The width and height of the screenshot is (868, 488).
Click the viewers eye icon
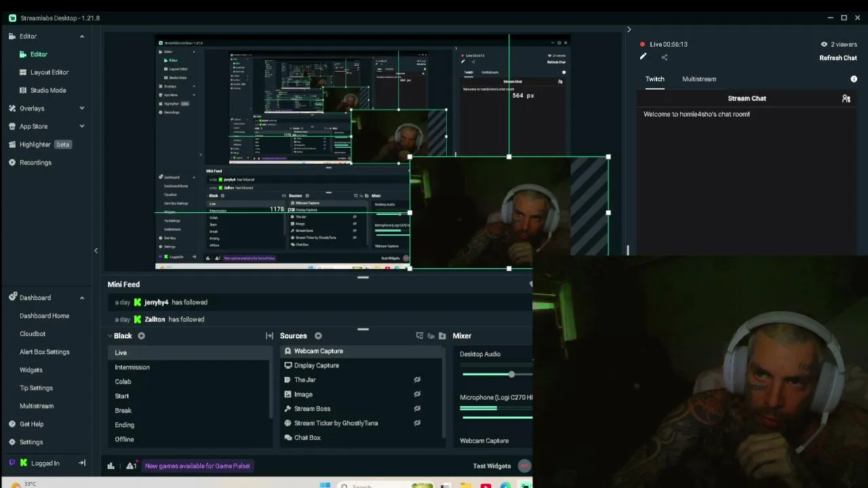point(824,44)
